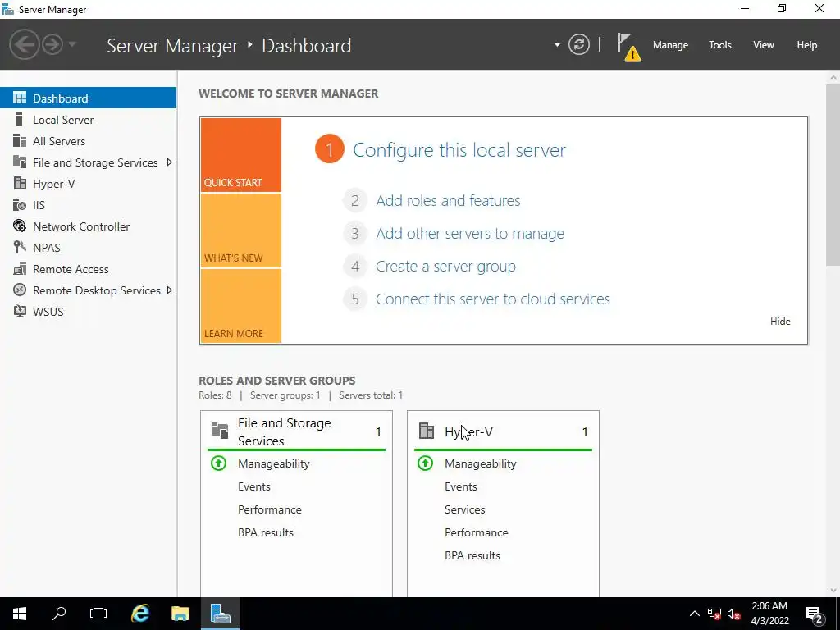Click the Remote Desktop Services icon

pos(20,290)
